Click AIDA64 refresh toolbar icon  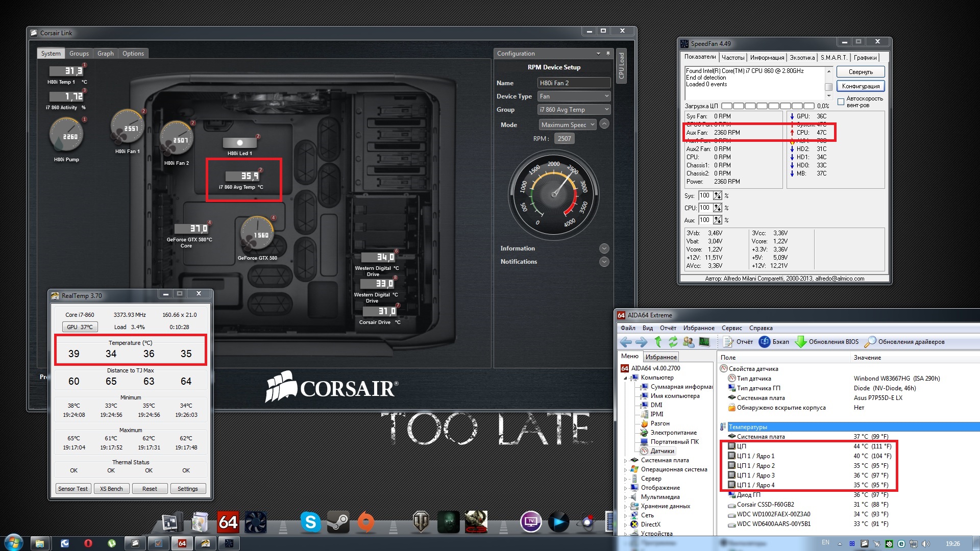673,342
